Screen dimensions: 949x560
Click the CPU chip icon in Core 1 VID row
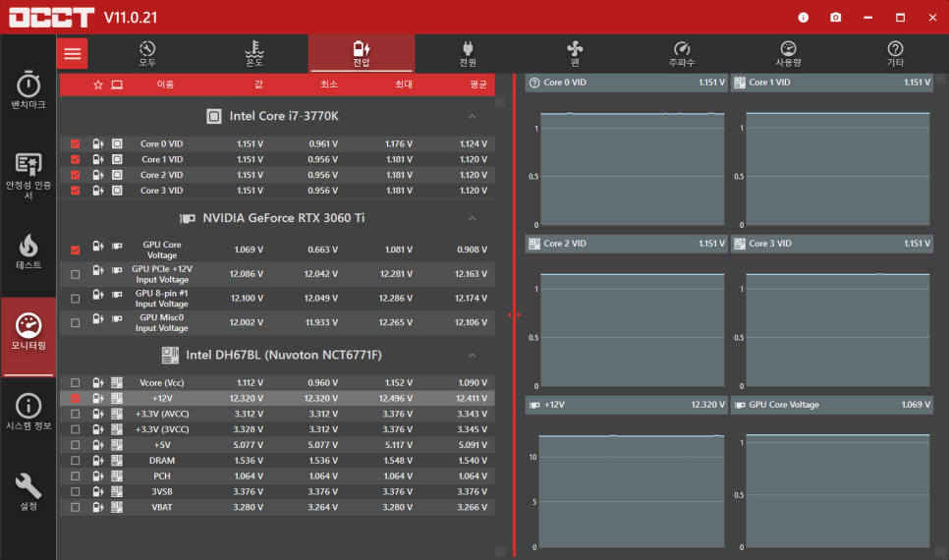(x=117, y=159)
